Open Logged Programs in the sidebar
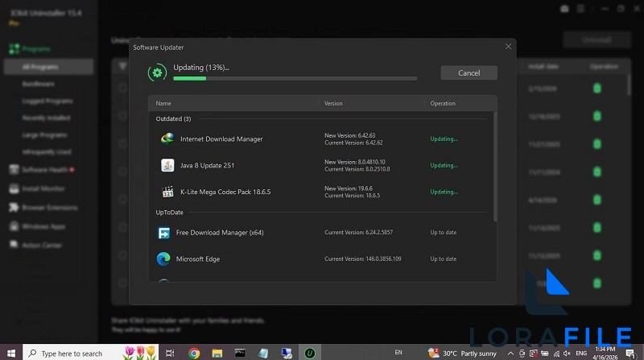 click(x=47, y=101)
